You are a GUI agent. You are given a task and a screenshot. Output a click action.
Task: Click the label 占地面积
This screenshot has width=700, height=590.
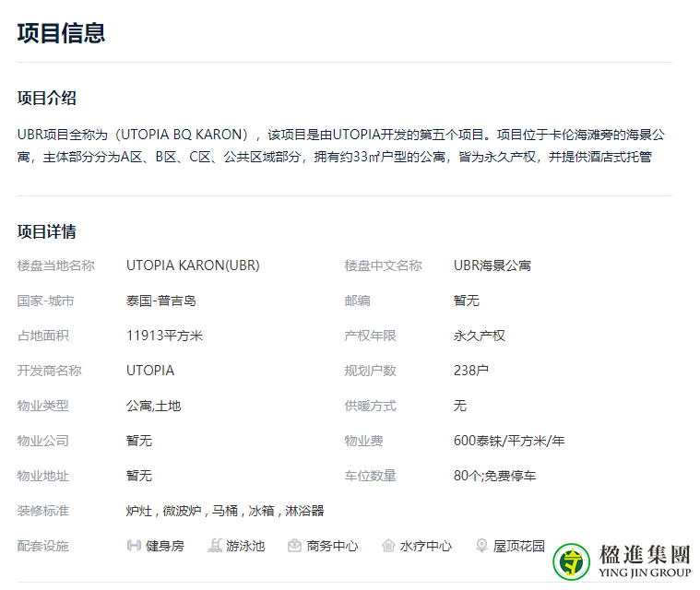[x=42, y=336]
